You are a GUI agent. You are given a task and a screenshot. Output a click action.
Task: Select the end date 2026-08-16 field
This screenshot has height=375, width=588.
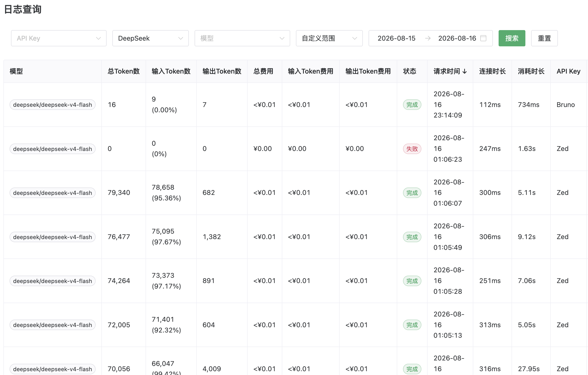click(x=457, y=38)
